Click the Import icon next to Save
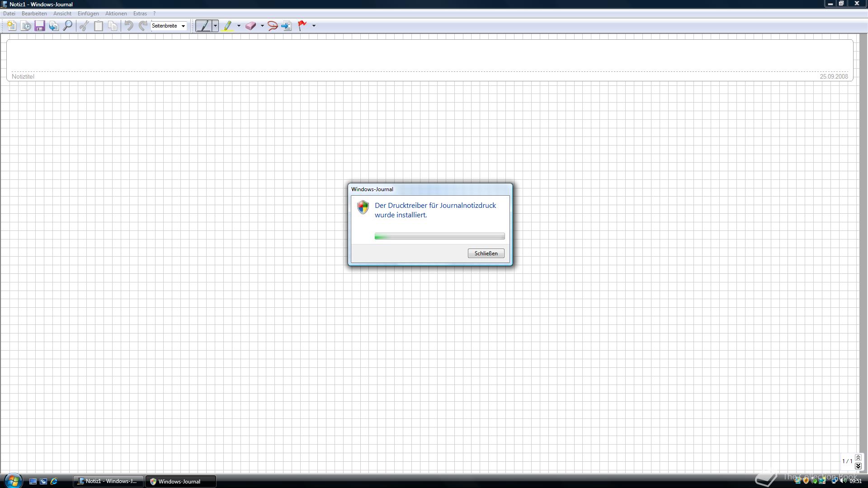This screenshot has width=868, height=488. tap(54, 26)
